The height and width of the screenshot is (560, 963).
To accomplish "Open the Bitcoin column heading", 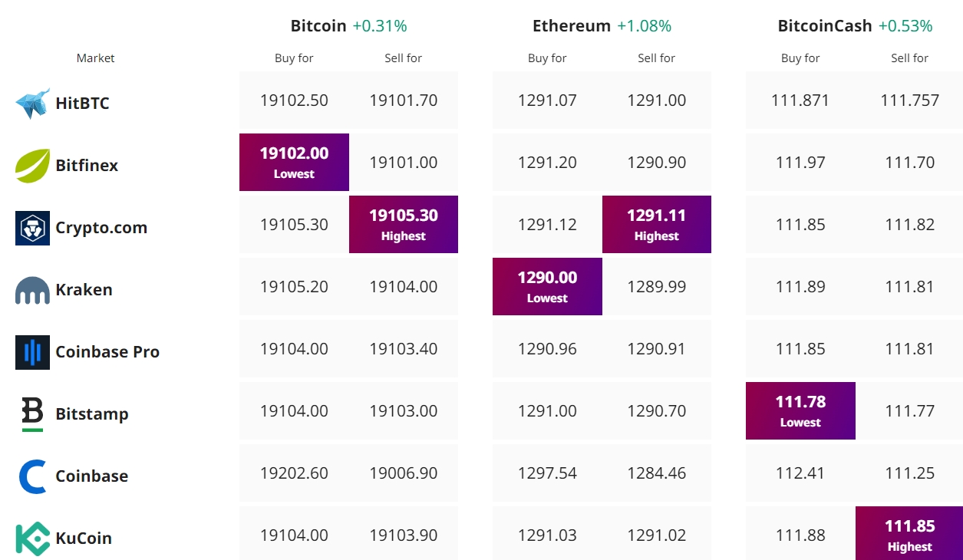I will pos(318,26).
